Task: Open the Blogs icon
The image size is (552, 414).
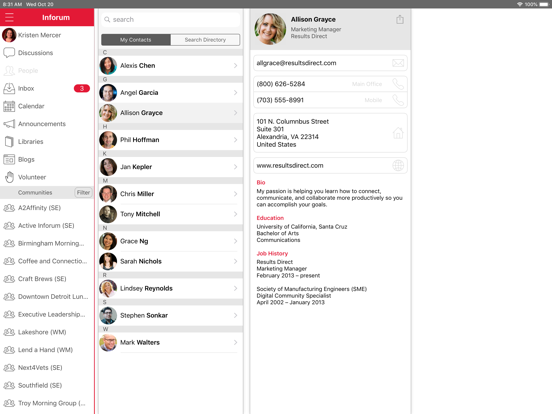Action: point(9,159)
